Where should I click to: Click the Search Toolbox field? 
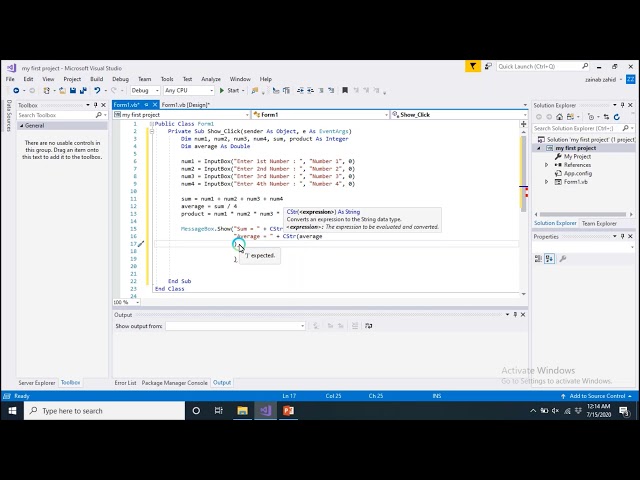62,116
